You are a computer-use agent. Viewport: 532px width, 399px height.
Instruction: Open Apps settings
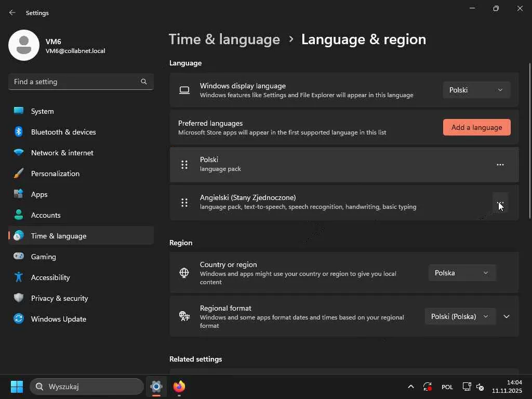click(81, 194)
